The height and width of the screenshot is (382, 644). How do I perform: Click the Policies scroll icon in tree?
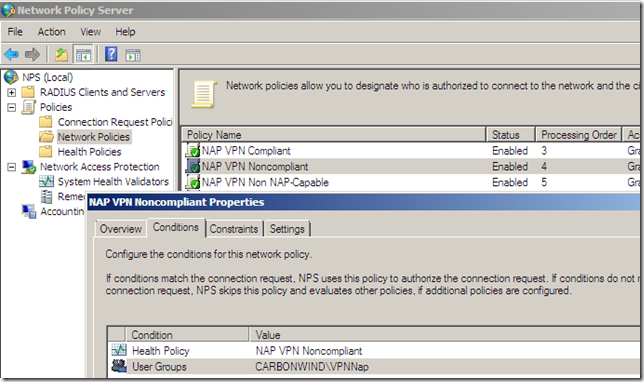coord(28,107)
